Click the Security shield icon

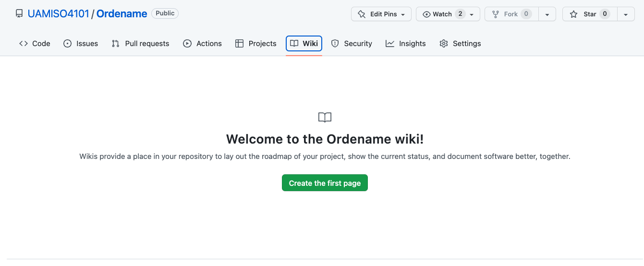pos(335,44)
